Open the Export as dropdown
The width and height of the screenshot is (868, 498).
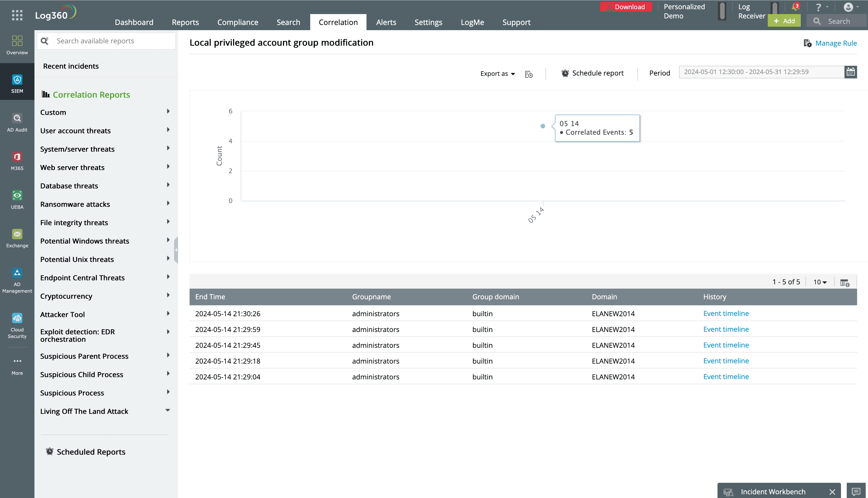pos(497,74)
